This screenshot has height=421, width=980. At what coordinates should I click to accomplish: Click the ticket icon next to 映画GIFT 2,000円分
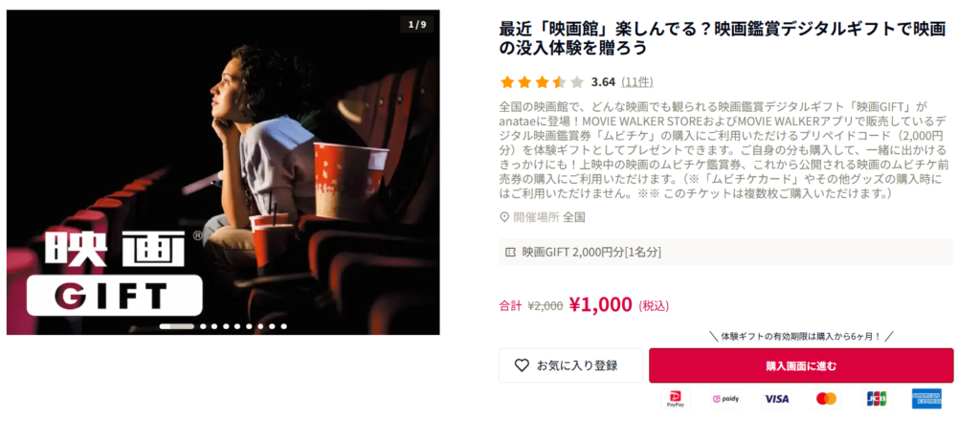coord(511,252)
